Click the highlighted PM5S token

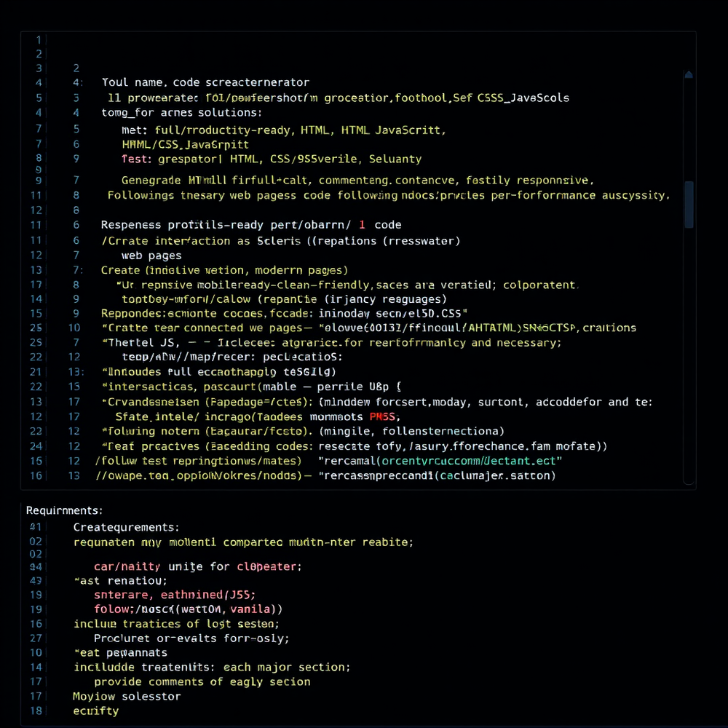pyautogui.click(x=383, y=416)
